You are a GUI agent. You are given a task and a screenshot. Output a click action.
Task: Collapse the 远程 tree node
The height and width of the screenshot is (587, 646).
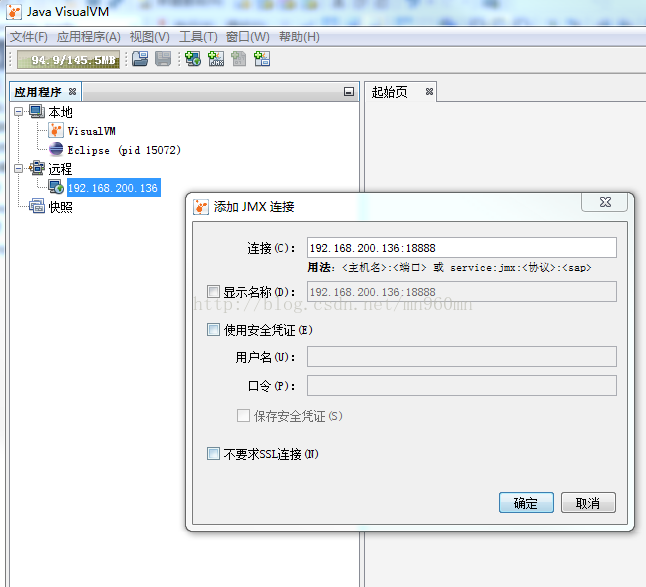19,168
